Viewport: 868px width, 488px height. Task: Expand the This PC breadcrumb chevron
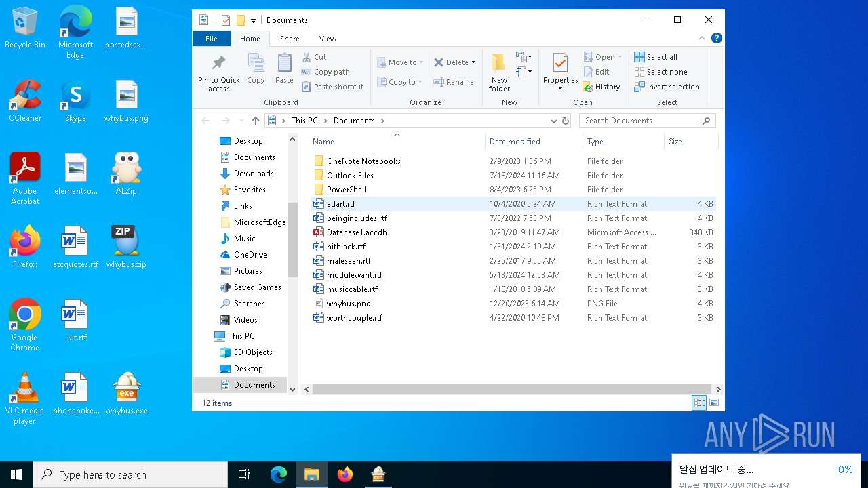click(x=325, y=121)
